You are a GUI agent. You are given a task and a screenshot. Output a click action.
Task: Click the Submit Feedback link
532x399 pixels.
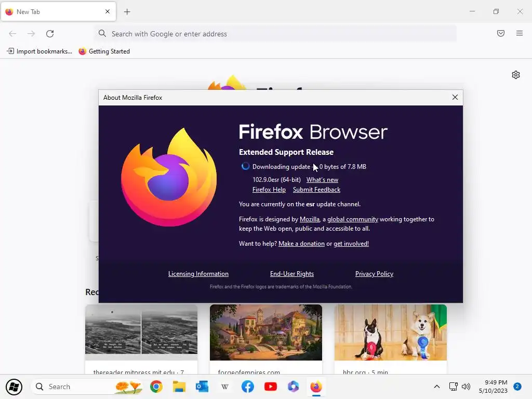pyautogui.click(x=316, y=190)
